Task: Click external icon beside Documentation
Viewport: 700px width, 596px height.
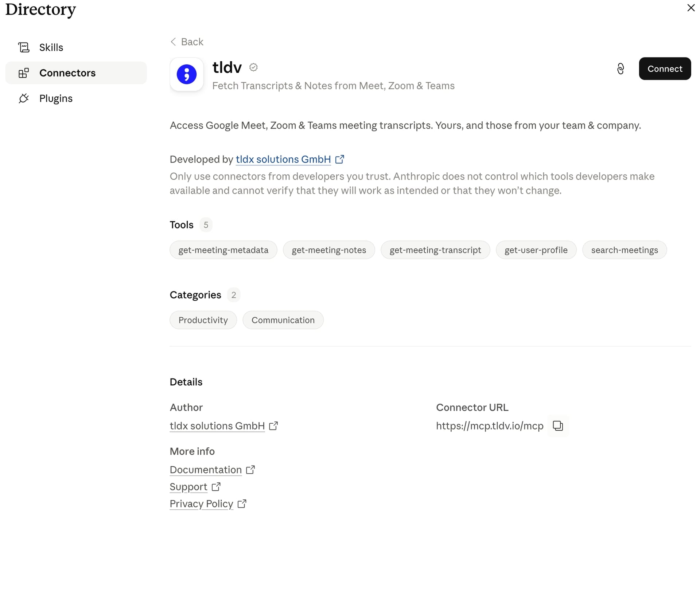Action: tap(250, 470)
